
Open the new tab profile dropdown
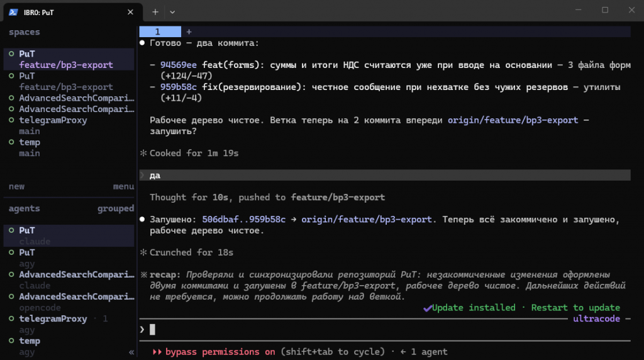tap(172, 13)
